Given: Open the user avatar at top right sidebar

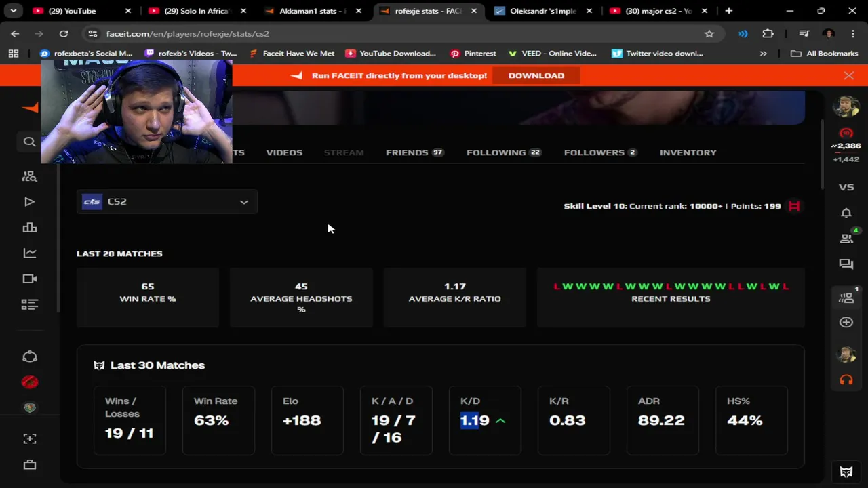Looking at the screenshot, I should click(846, 106).
